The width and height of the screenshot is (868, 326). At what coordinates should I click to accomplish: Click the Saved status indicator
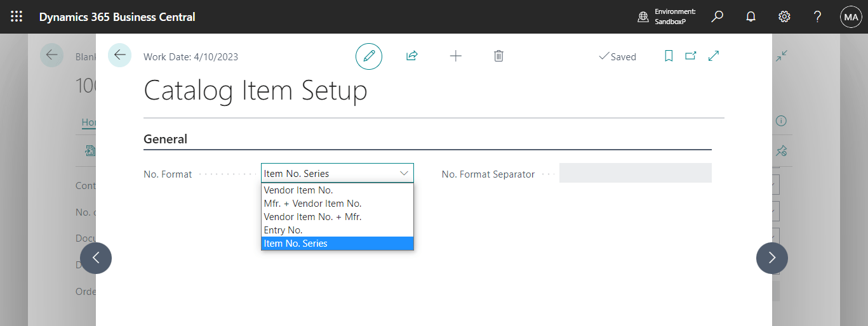[617, 56]
